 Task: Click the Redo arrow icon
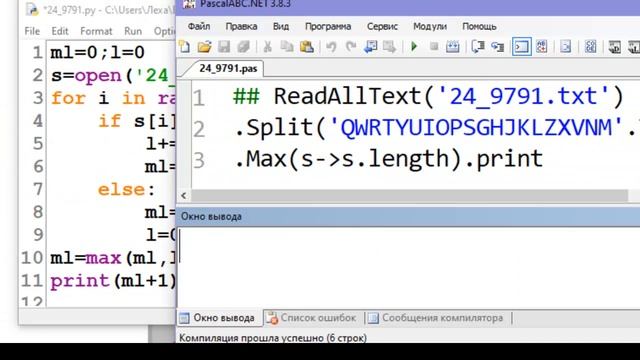coord(351,47)
